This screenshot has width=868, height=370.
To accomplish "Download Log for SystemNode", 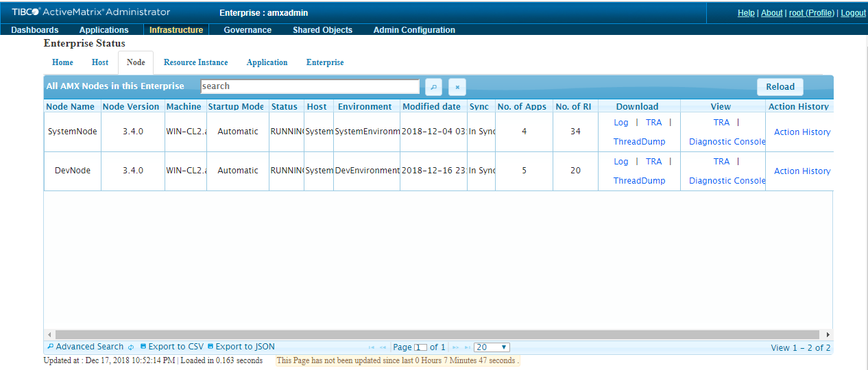I will pyautogui.click(x=621, y=122).
